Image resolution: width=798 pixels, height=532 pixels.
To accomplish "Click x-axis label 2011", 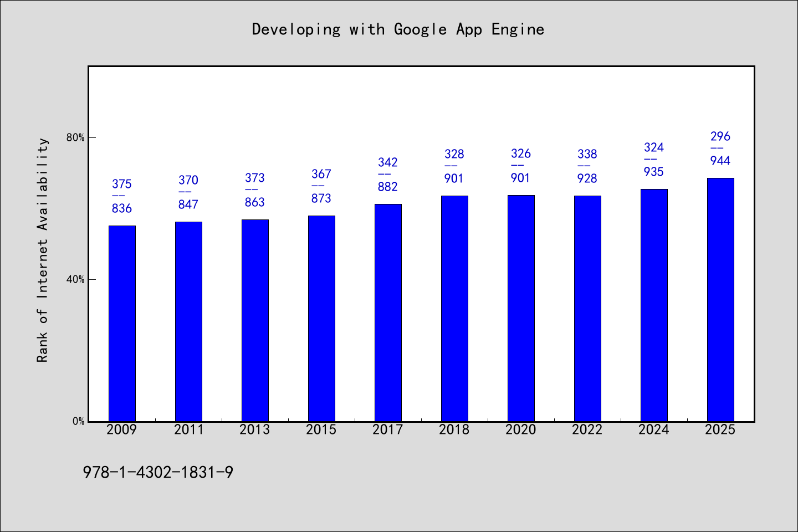I will click(188, 429).
